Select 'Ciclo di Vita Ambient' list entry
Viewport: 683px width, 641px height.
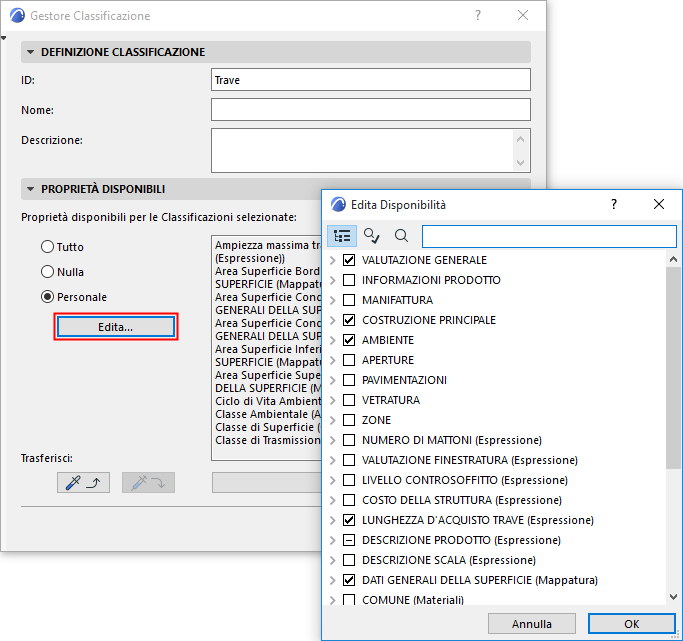click(267, 401)
